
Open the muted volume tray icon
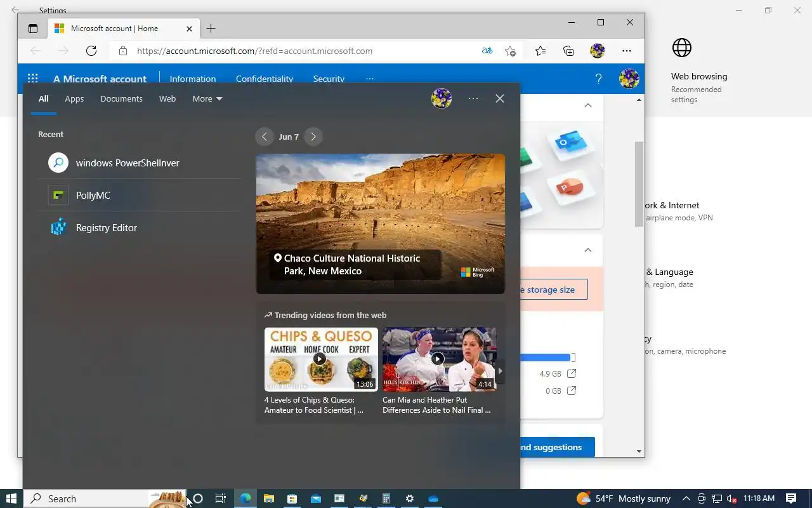point(731,498)
